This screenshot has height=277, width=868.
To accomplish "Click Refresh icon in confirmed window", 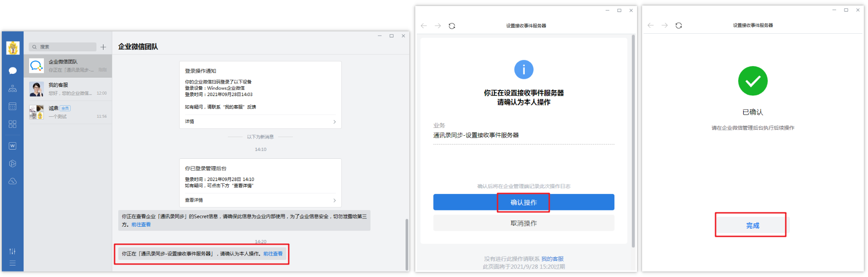I will 679,25.
